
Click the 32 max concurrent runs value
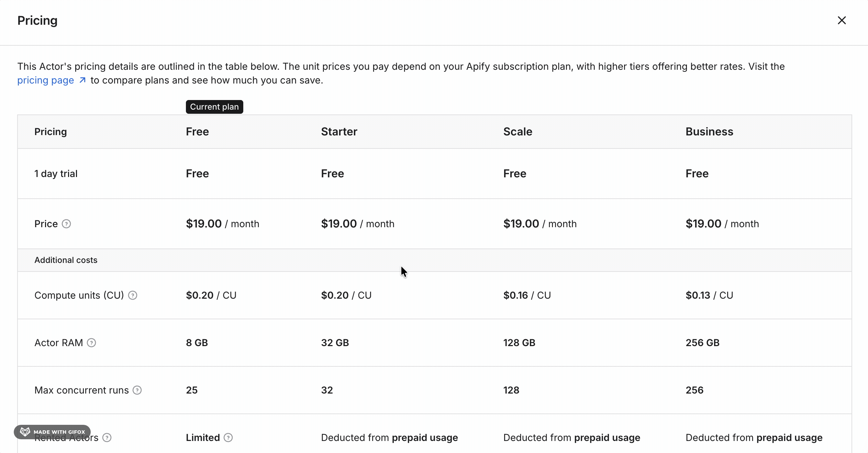(327, 390)
